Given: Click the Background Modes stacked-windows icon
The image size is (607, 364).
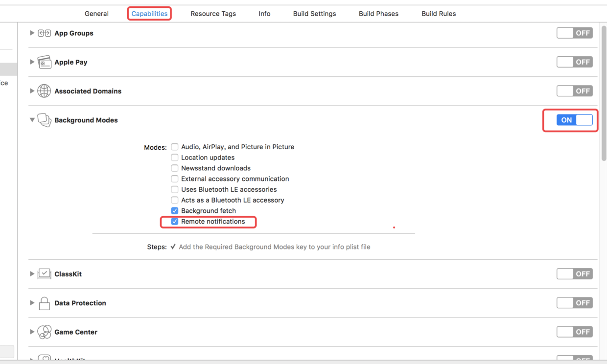Looking at the screenshot, I should pyautogui.click(x=44, y=120).
